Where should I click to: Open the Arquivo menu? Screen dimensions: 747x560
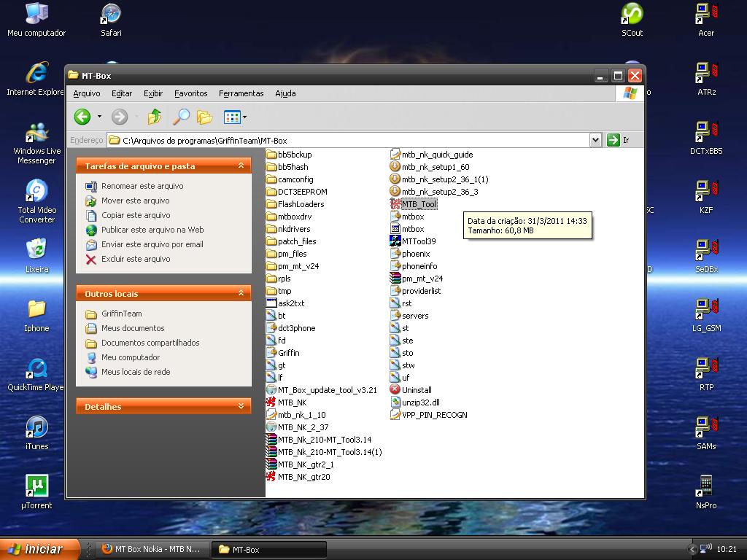(87, 93)
